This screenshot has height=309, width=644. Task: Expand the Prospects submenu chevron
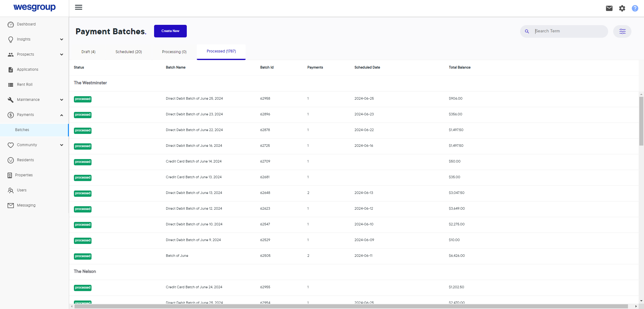click(62, 55)
